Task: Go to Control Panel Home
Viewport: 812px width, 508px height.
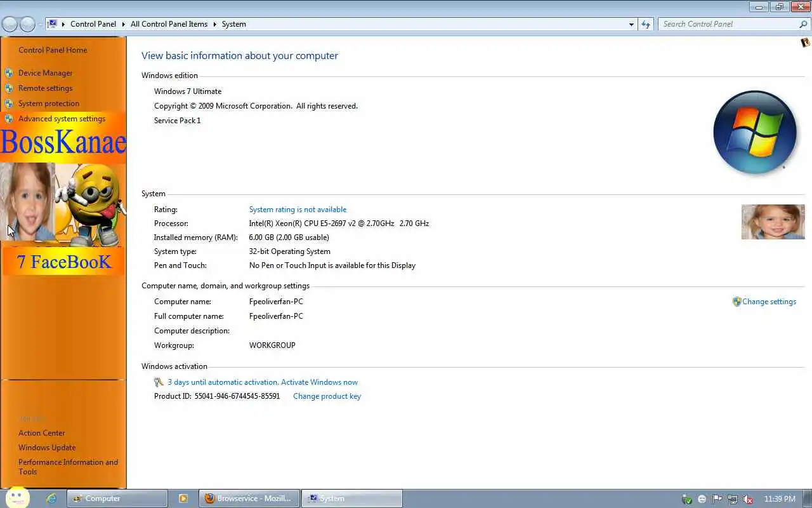Action: pyautogui.click(x=53, y=50)
